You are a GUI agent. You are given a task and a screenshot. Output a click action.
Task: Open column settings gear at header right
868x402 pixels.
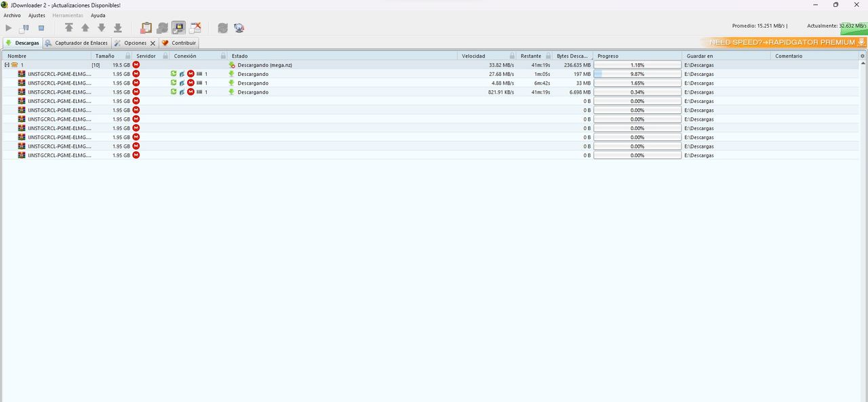(x=863, y=56)
